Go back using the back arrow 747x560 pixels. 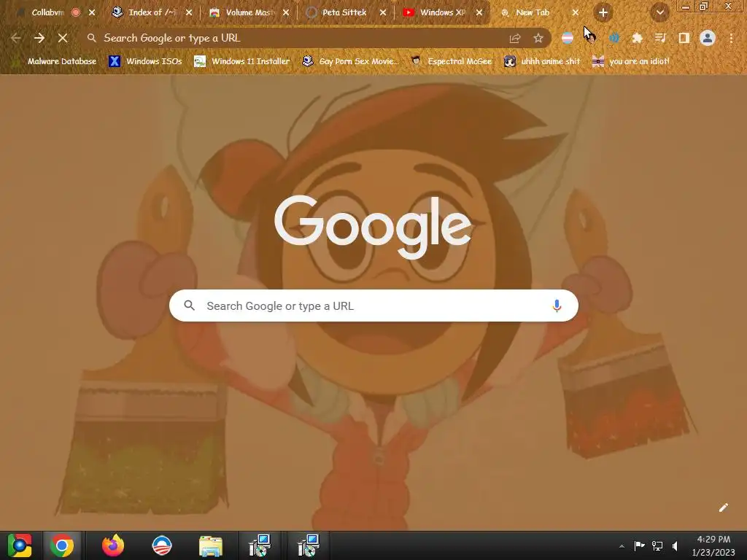click(x=16, y=38)
